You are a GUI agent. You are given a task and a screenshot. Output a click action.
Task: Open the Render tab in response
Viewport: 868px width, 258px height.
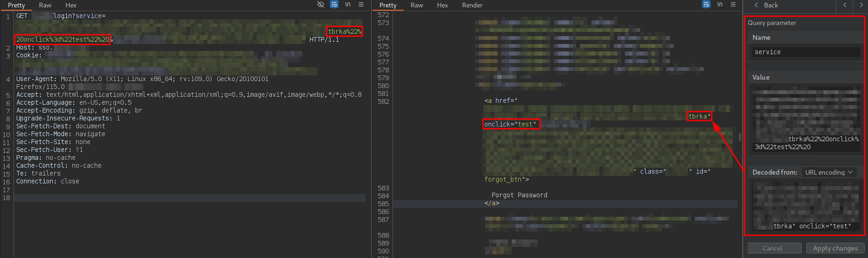[472, 5]
